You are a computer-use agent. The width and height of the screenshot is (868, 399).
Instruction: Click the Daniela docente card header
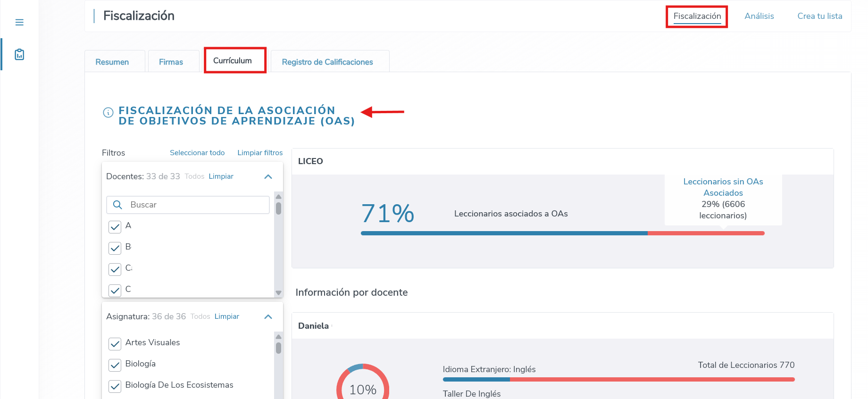[562, 326]
